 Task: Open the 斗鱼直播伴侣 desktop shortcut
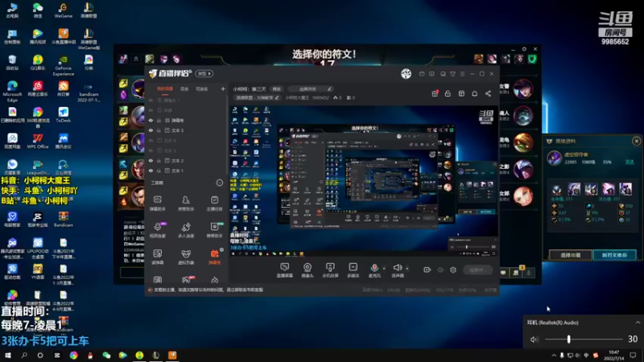tap(64, 35)
